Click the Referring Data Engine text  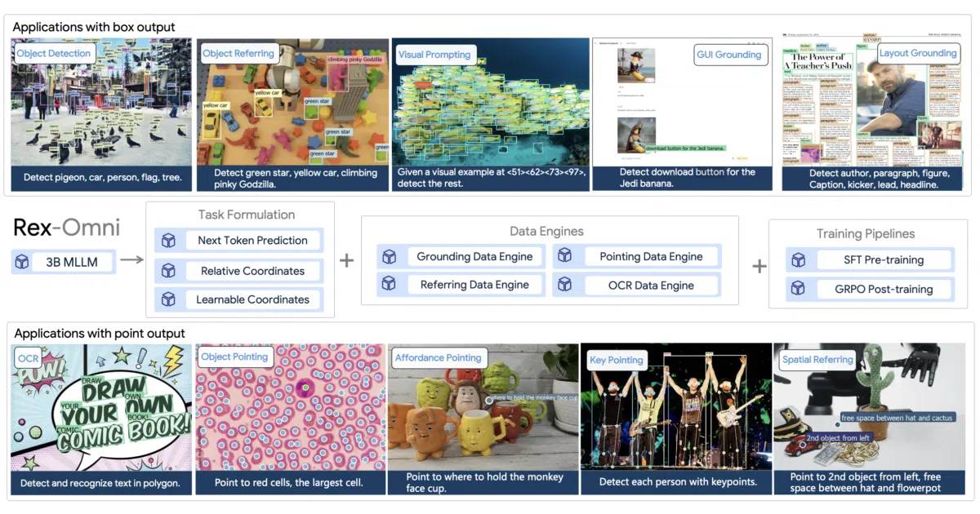pyautogui.click(x=474, y=285)
